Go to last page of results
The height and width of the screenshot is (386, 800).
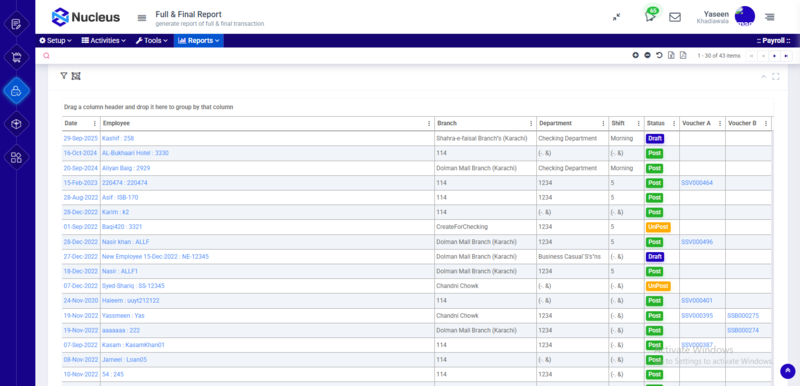pos(786,56)
